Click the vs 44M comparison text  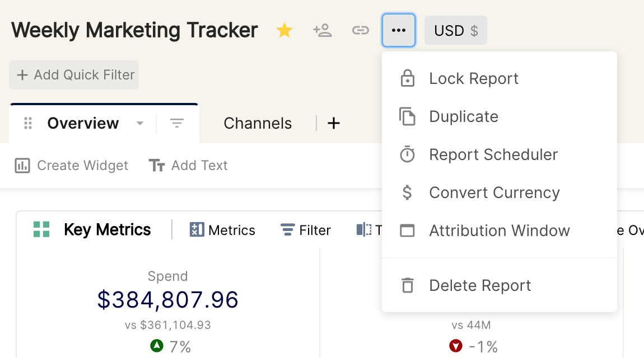tap(471, 325)
